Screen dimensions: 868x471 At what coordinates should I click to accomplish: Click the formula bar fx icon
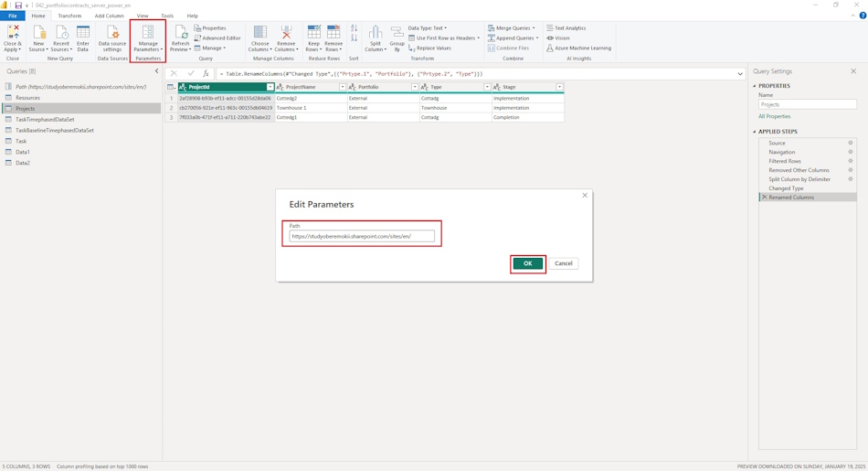coord(206,74)
